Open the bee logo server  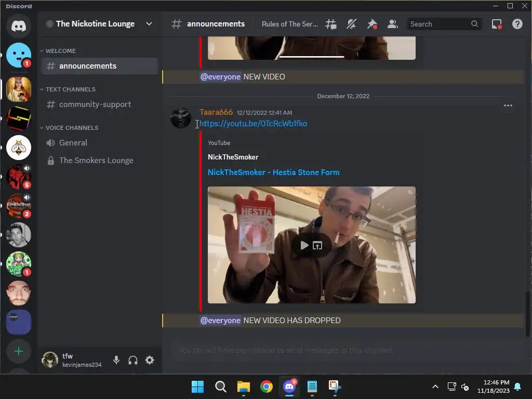tap(19, 148)
